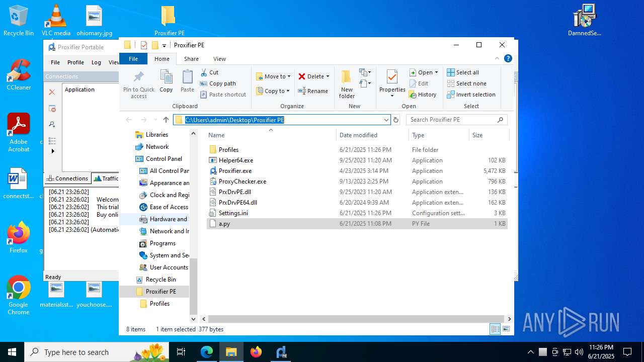Click Paste shortcut in ribbon
Viewport: 644px width, 362px height.
pyautogui.click(x=223, y=95)
